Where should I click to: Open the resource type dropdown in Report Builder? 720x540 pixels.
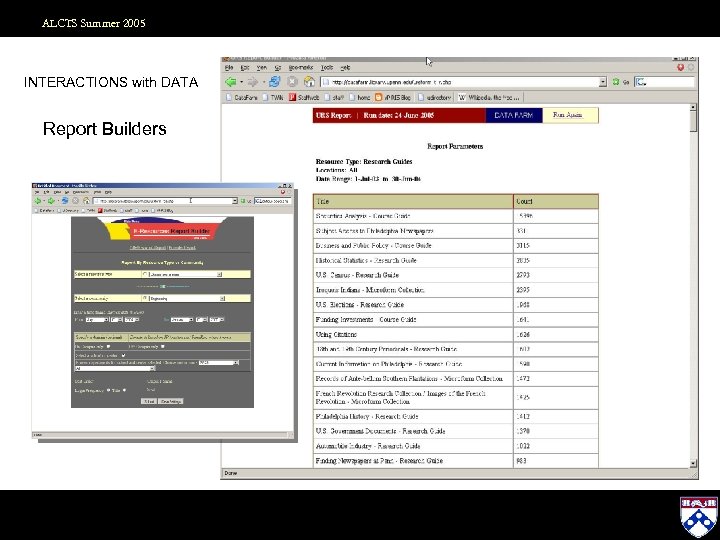tap(186, 274)
